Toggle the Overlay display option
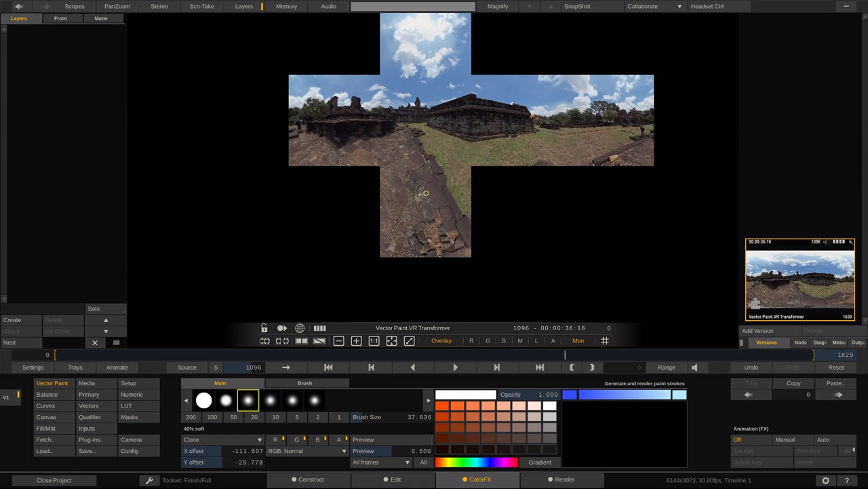Image resolution: width=868 pixels, height=489 pixels. pyautogui.click(x=441, y=340)
